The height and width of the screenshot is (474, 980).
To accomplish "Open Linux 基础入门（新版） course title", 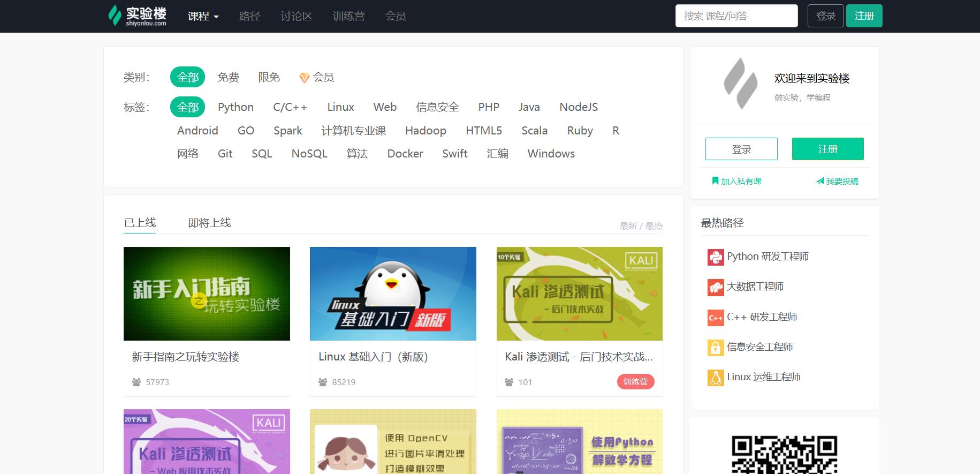I will point(374,357).
